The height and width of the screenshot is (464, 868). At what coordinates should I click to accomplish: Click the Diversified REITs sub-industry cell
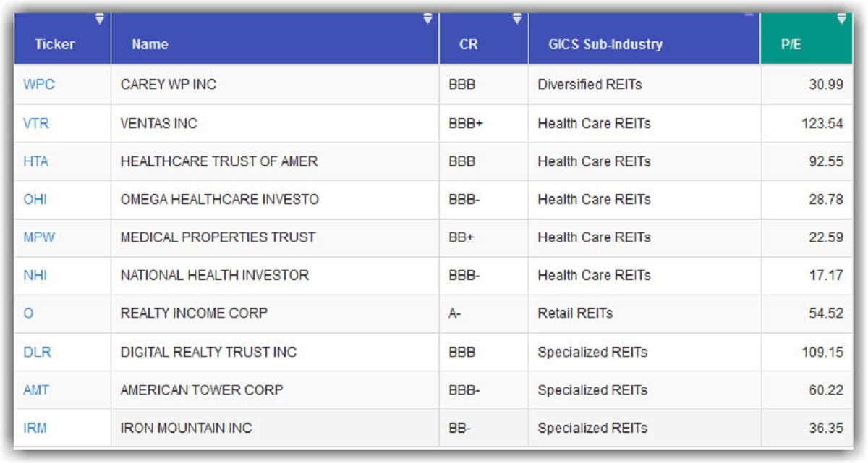590,85
